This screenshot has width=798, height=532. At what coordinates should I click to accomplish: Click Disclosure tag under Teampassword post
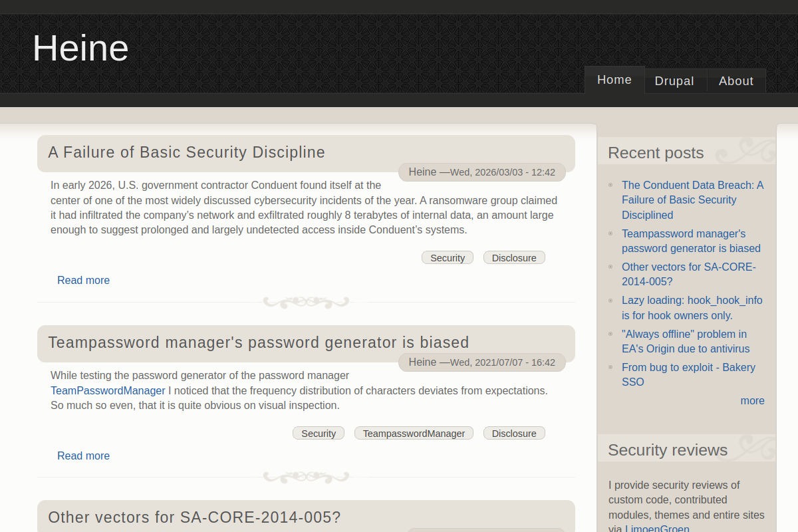514,434
